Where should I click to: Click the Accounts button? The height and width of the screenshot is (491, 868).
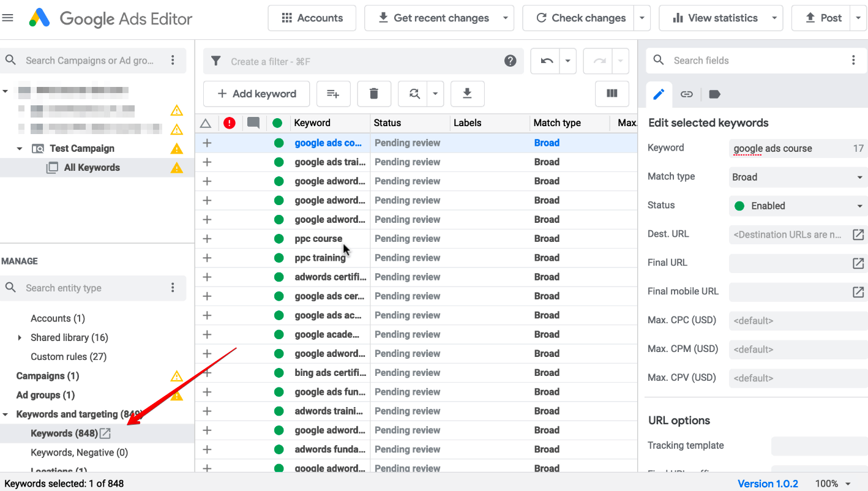click(312, 18)
